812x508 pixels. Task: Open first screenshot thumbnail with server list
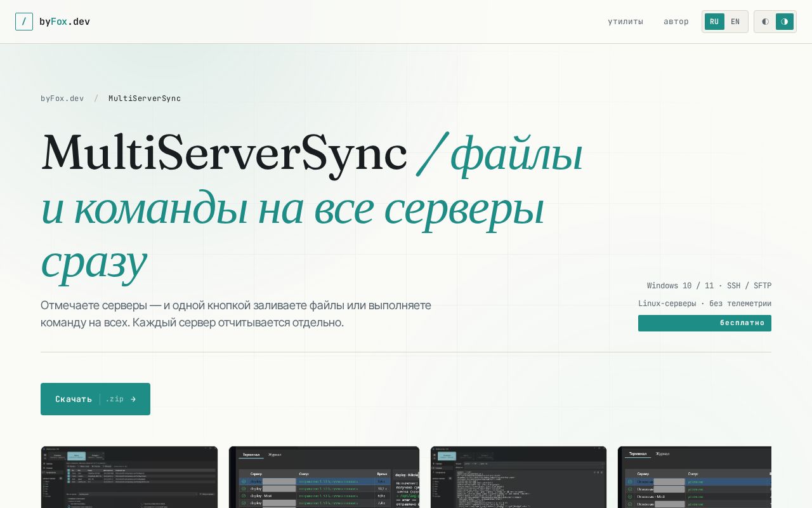(x=129, y=477)
